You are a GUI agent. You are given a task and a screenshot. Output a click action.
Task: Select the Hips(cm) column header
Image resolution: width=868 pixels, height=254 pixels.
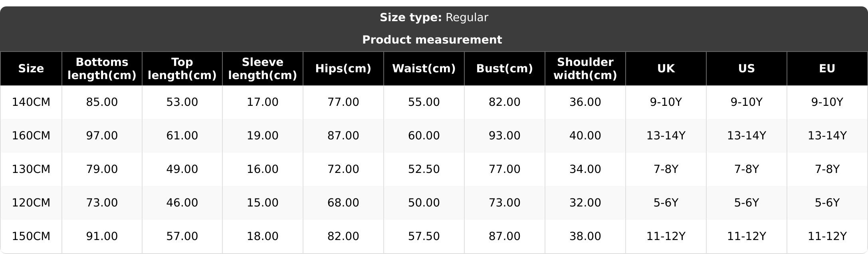(x=343, y=69)
